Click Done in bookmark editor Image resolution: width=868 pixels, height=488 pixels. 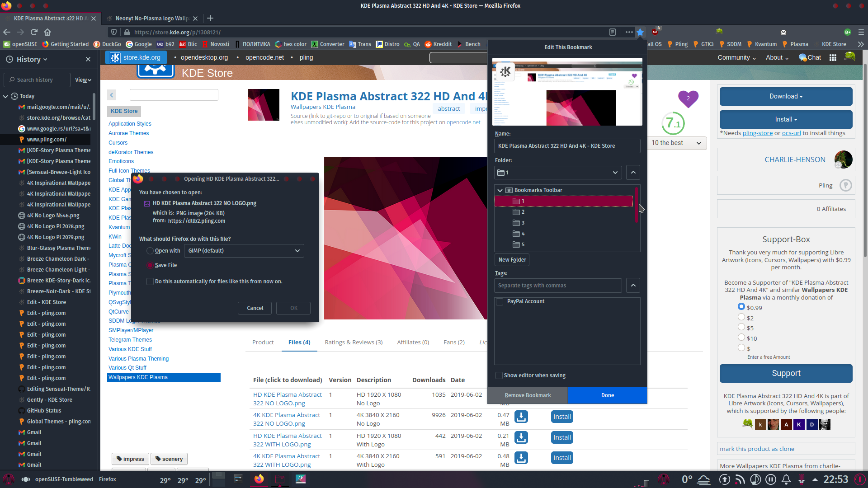click(607, 395)
